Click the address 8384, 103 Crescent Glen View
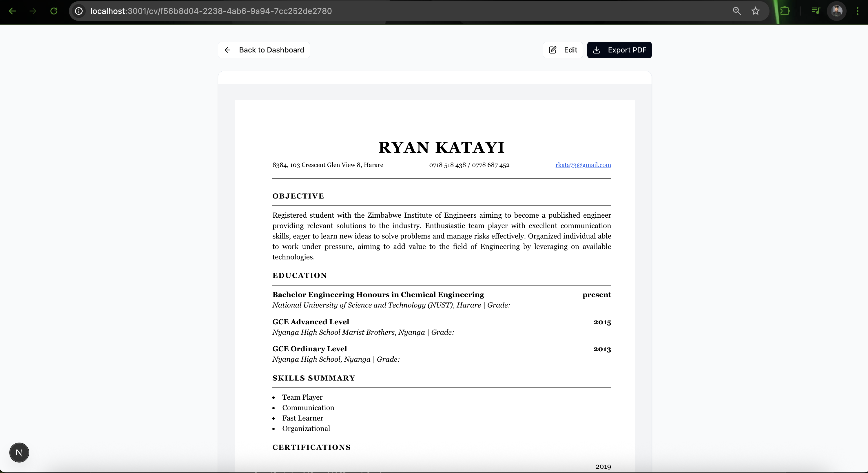The image size is (868, 473). pyautogui.click(x=328, y=165)
